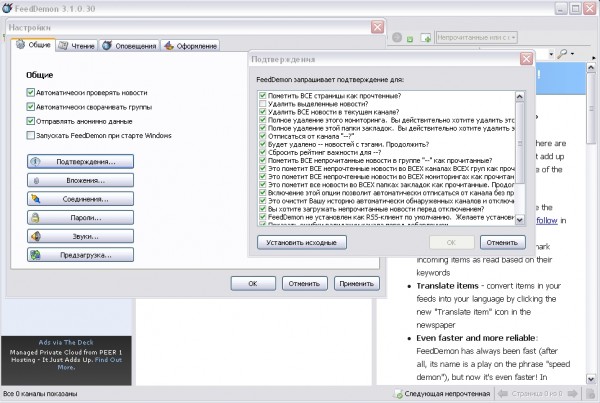Click Установить исходные button
The height and width of the screenshot is (403, 600).
point(302,242)
